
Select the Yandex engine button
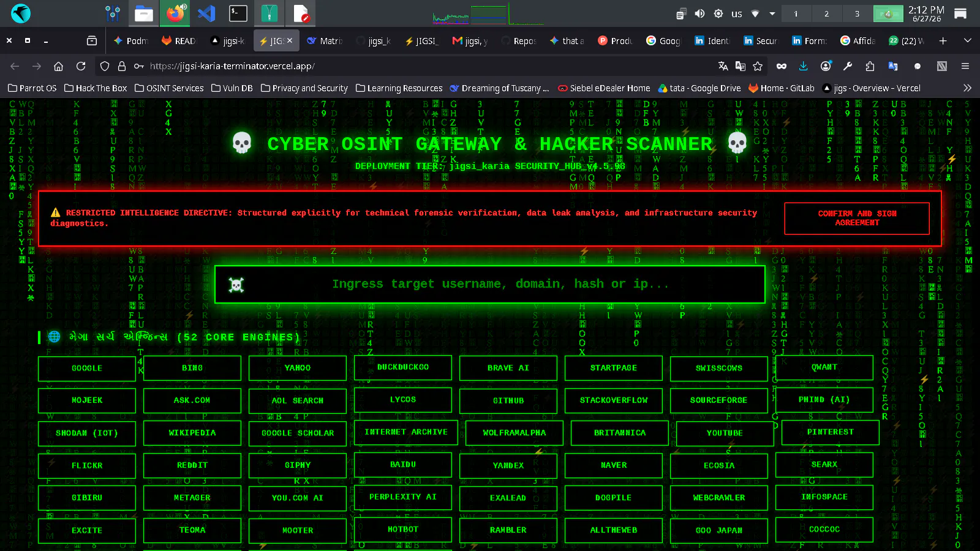(508, 466)
